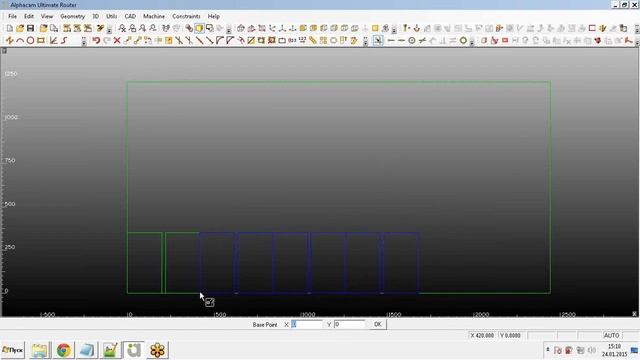Click the red icon at far right of second toolbar
The image size is (640, 360).
click(629, 40)
